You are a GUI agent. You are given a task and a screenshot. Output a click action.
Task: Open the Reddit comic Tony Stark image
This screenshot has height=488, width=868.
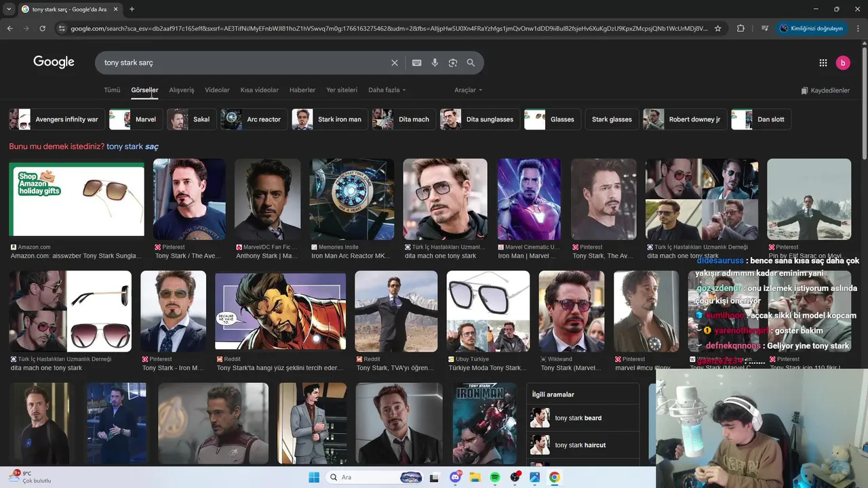tap(280, 311)
